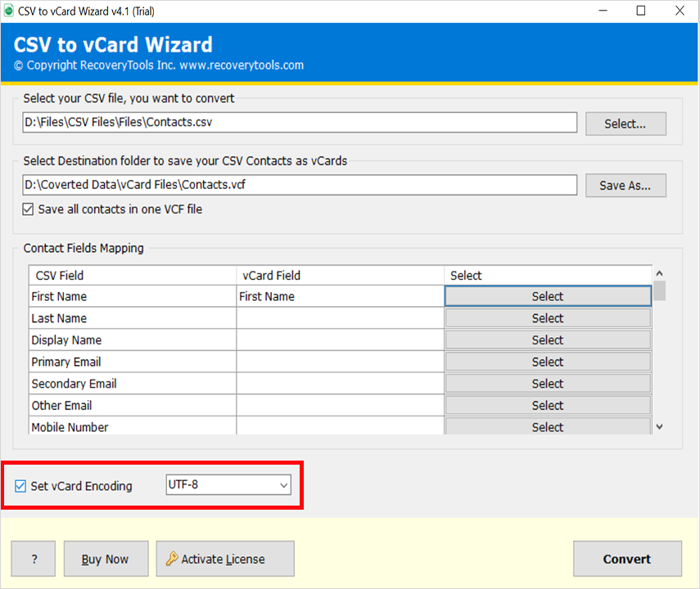Image resolution: width=700 pixels, height=589 pixels.
Task: Open the UTF-8 encoding dropdown
Action: point(228,484)
